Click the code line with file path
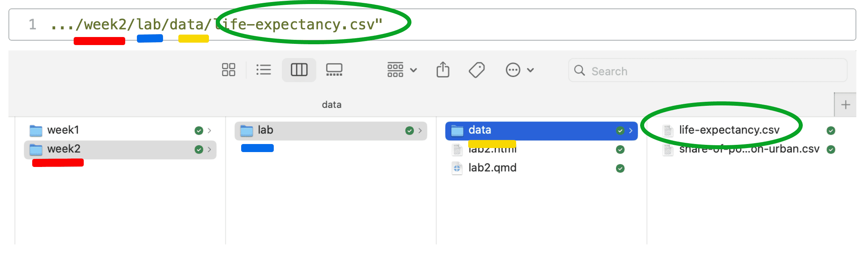Image resolution: width=868 pixels, height=280 pixels. (217, 25)
